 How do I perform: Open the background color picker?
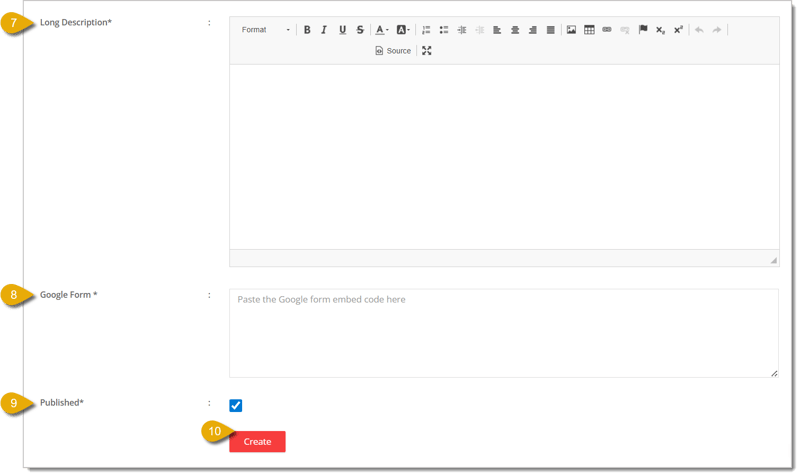click(x=403, y=30)
